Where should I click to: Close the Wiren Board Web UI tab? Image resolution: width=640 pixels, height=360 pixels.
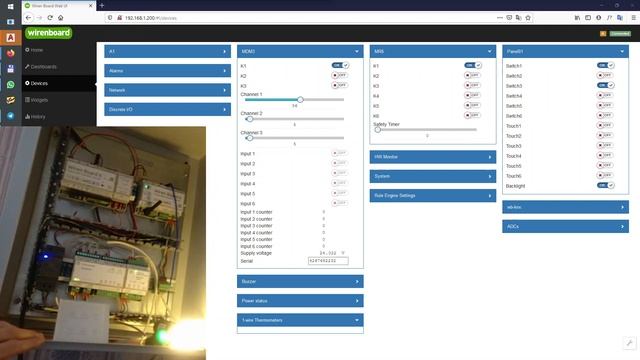91,6
